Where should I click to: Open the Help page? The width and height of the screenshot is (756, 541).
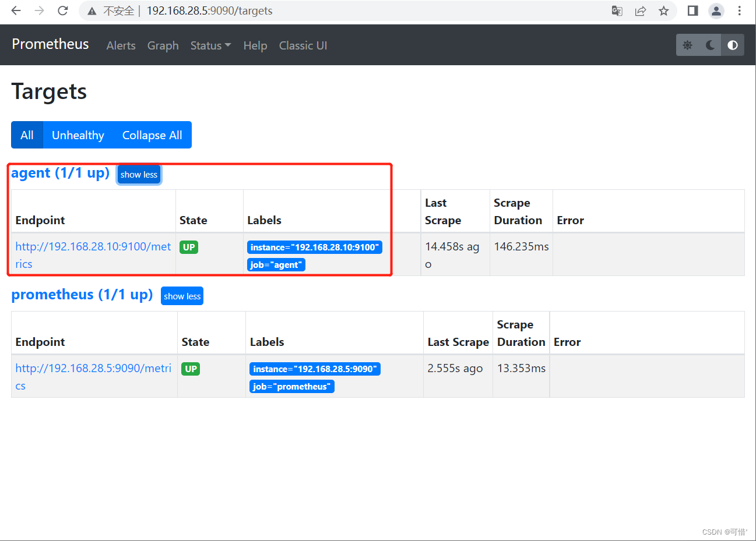coord(255,45)
